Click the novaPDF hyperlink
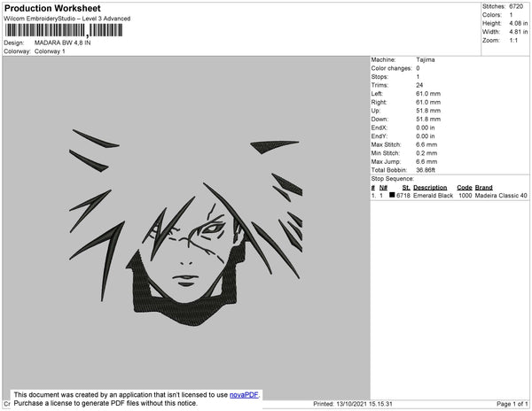The image size is (532, 411). click(244, 395)
